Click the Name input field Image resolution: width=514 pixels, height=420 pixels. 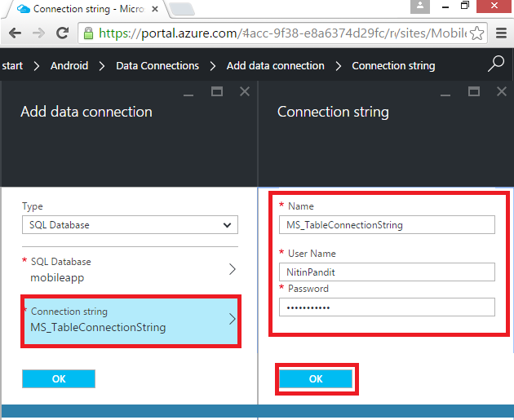pyautogui.click(x=387, y=225)
